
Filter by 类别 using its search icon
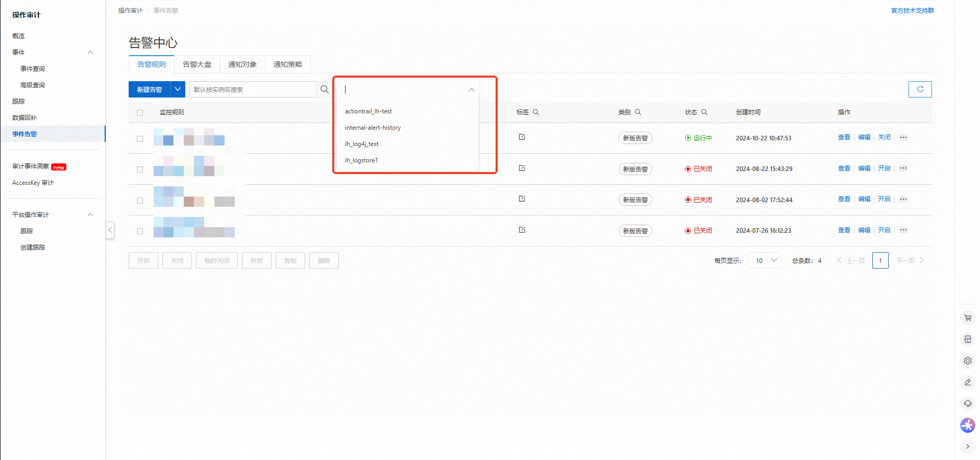coord(638,112)
